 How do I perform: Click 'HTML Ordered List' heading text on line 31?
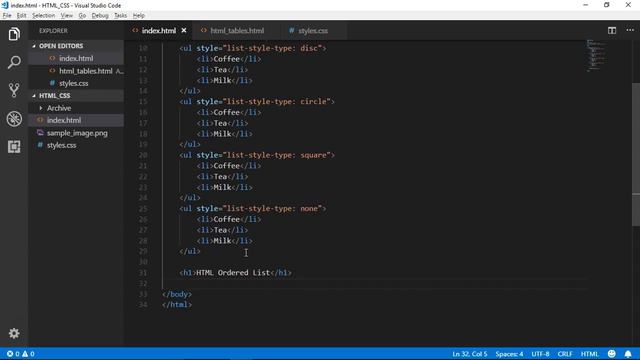[x=233, y=273]
